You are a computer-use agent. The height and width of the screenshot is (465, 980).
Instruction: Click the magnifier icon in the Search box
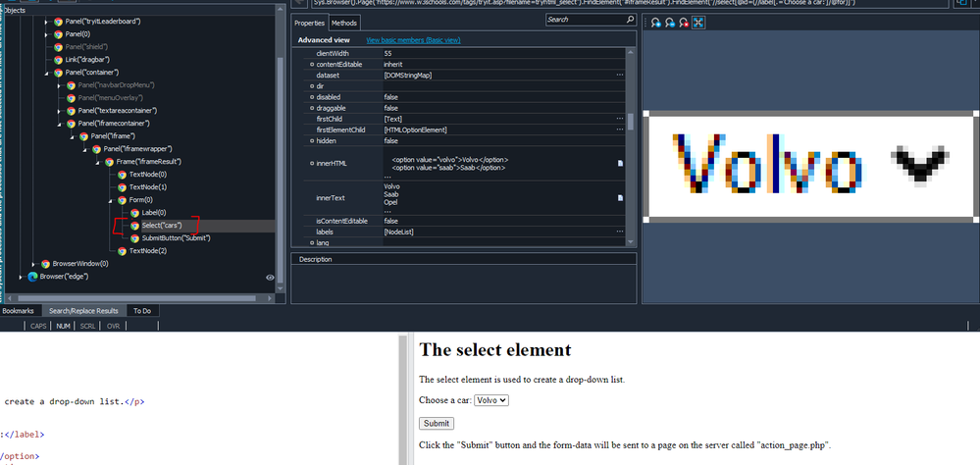point(630,20)
